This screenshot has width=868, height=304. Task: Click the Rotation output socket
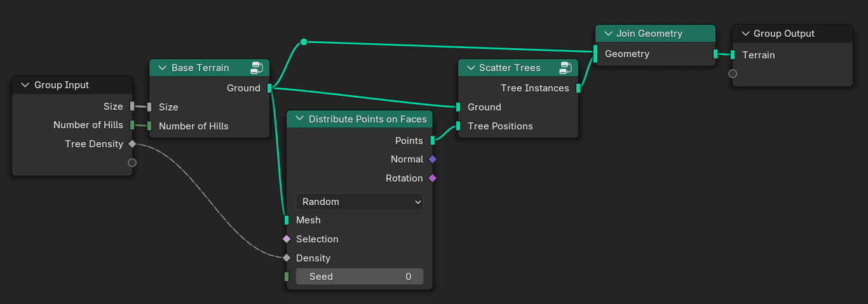(433, 178)
